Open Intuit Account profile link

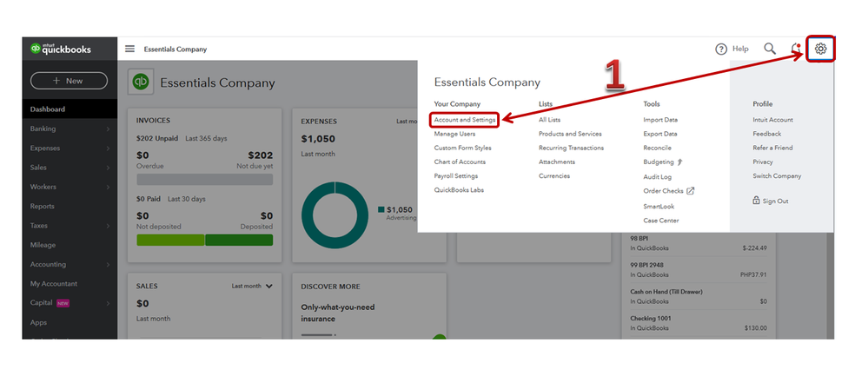772,120
